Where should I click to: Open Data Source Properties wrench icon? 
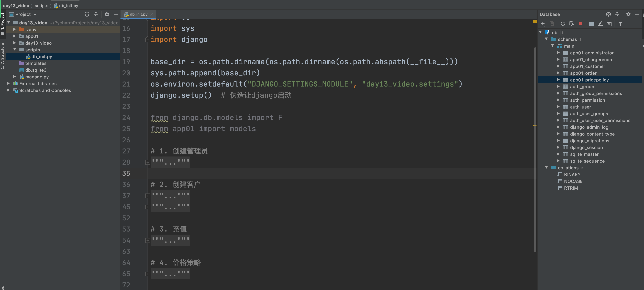point(572,24)
